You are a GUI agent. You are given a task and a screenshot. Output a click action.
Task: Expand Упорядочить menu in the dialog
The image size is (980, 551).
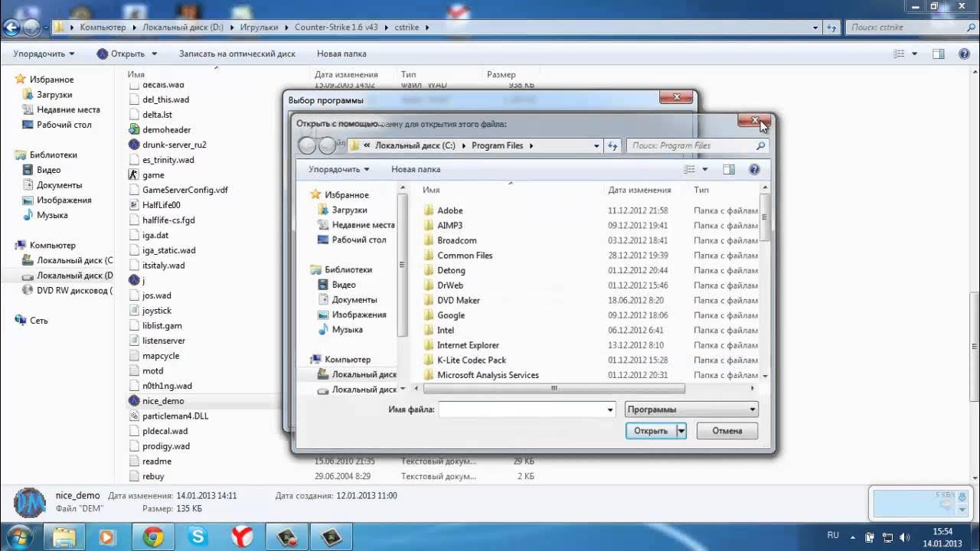point(339,170)
